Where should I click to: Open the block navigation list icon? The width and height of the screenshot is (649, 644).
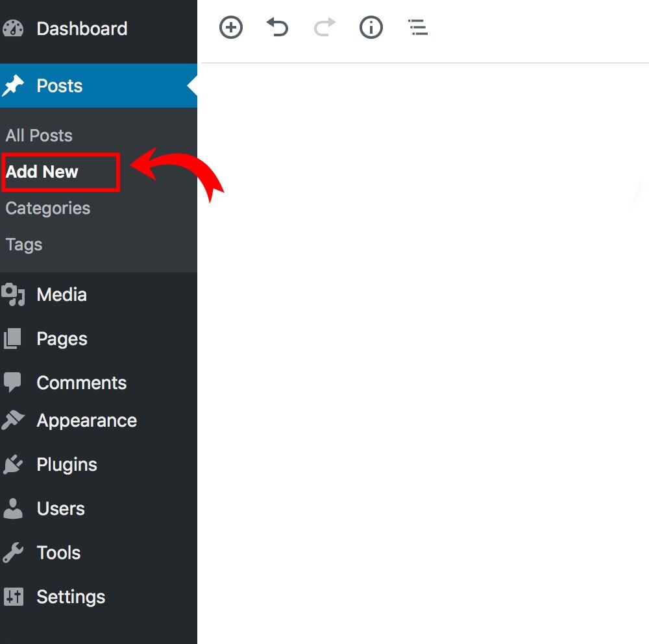417,28
